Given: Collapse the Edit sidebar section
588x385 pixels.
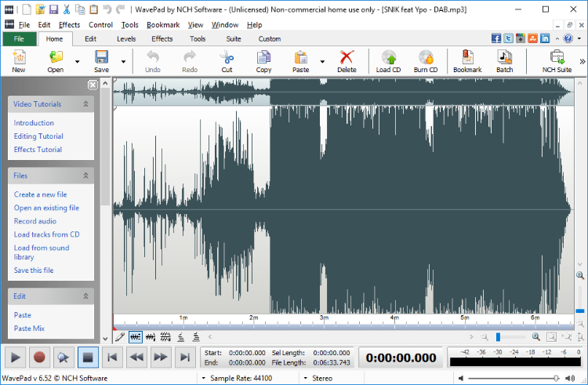Looking at the screenshot, I should click(x=86, y=296).
